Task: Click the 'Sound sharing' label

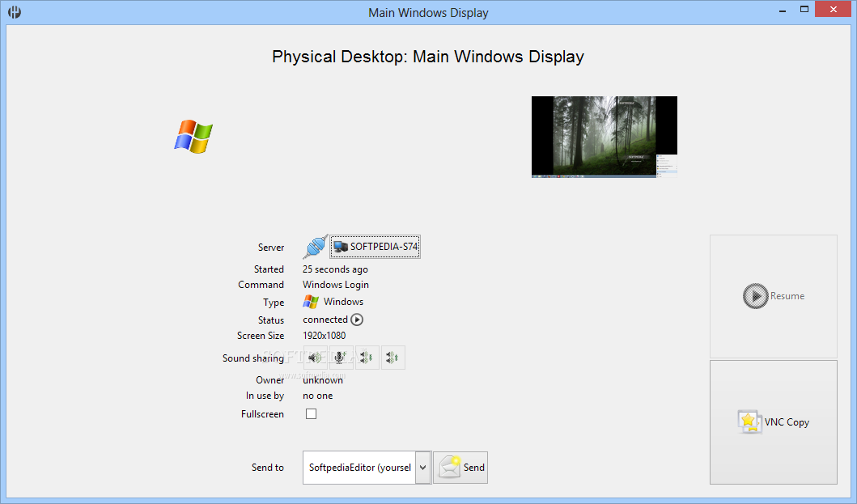Action: click(253, 358)
